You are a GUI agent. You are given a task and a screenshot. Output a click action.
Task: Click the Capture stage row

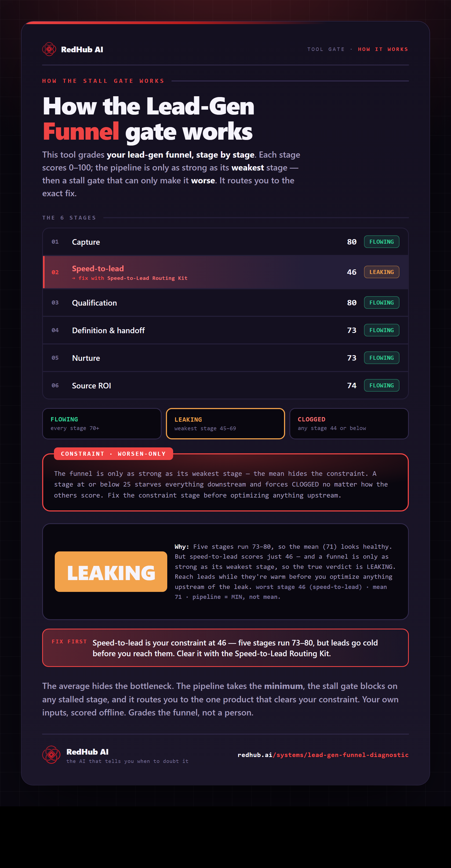[x=225, y=242]
